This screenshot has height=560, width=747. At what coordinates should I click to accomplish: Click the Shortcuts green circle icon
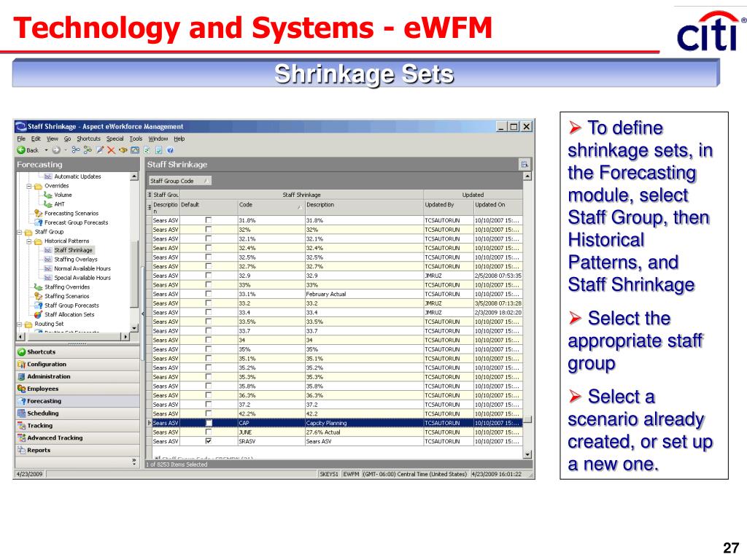pos(21,352)
